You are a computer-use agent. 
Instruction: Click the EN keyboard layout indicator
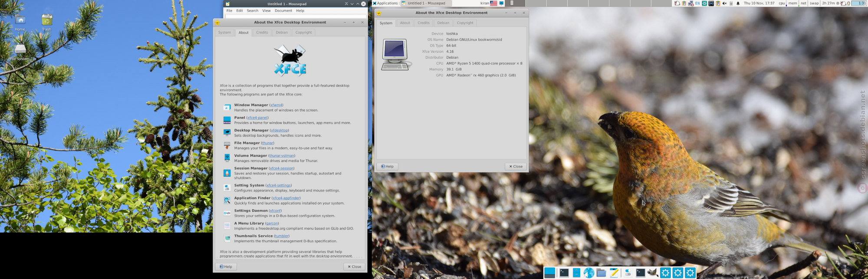point(697,3)
